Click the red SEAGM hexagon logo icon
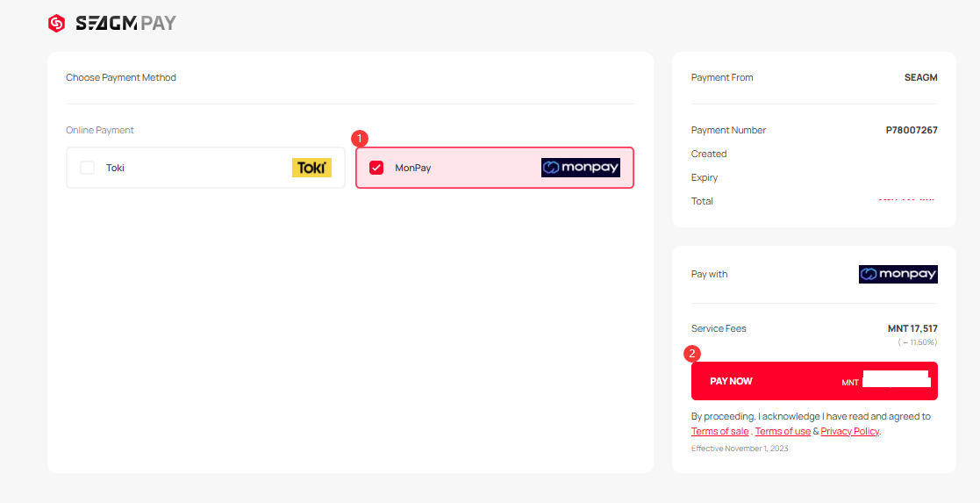 (56, 24)
